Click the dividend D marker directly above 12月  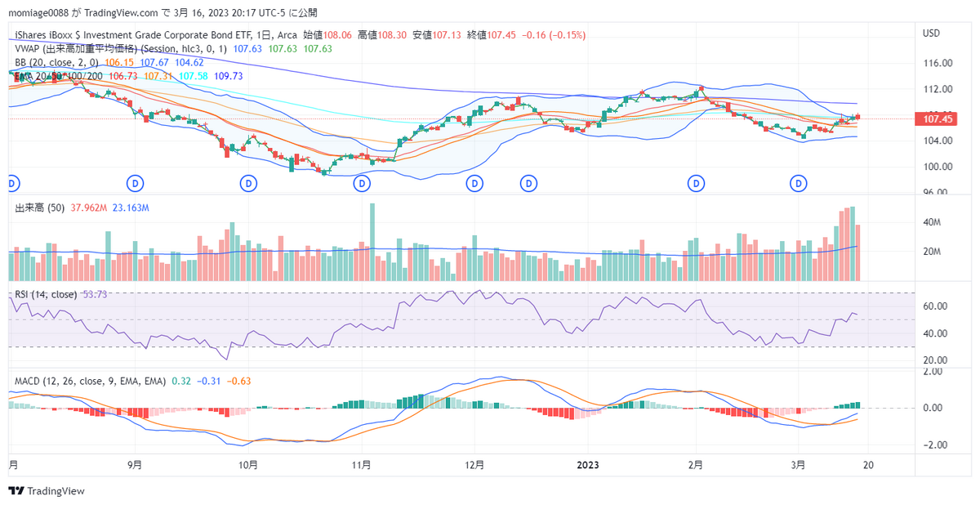point(474,183)
